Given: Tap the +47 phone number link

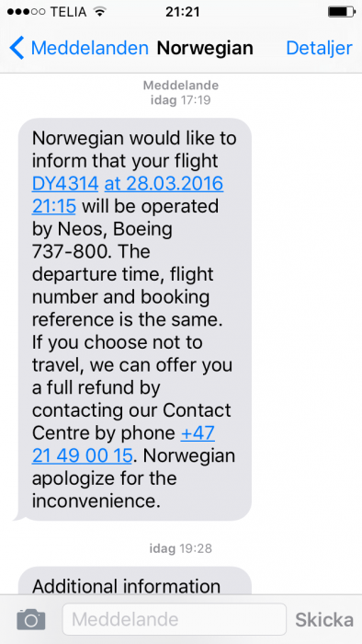Looking at the screenshot, I should point(198,433).
